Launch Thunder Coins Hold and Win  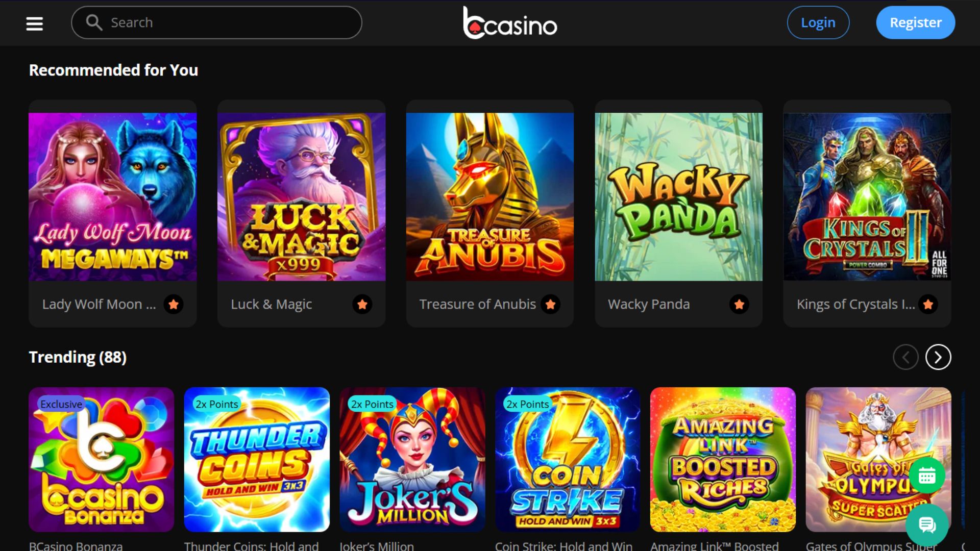[257, 460]
